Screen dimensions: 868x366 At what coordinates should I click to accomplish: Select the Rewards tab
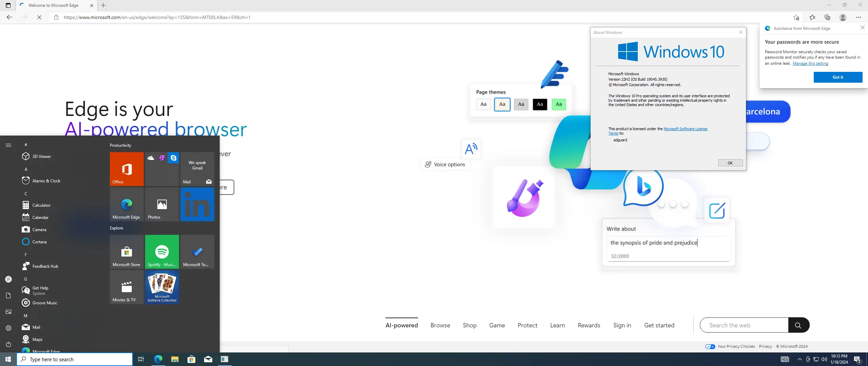589,325
